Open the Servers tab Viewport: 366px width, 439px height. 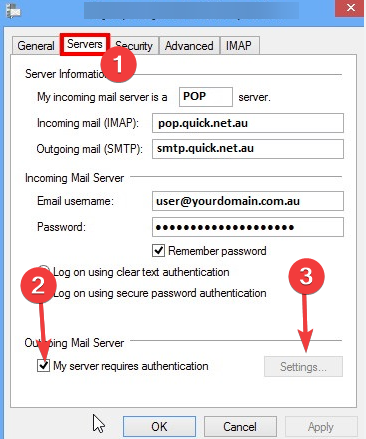[85, 44]
